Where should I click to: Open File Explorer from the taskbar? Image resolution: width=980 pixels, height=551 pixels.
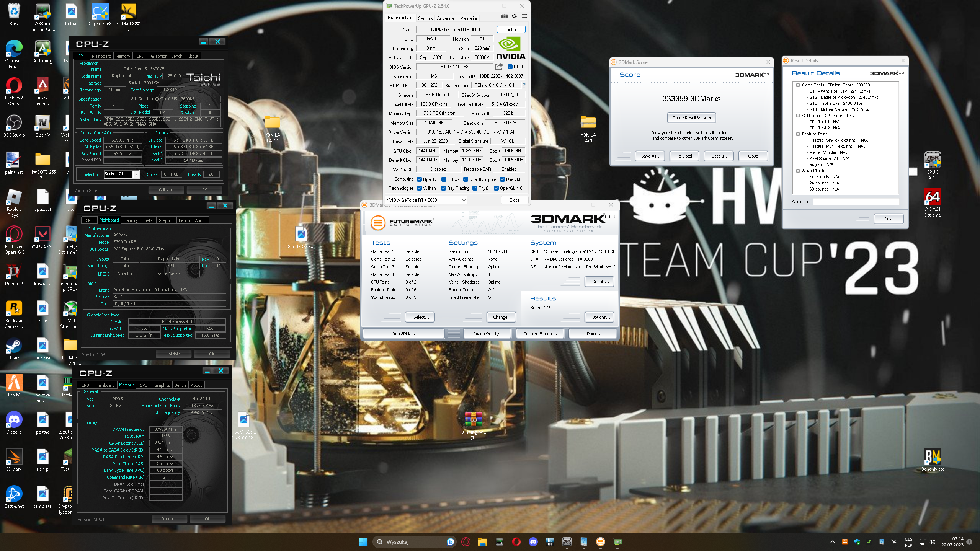tap(482, 542)
